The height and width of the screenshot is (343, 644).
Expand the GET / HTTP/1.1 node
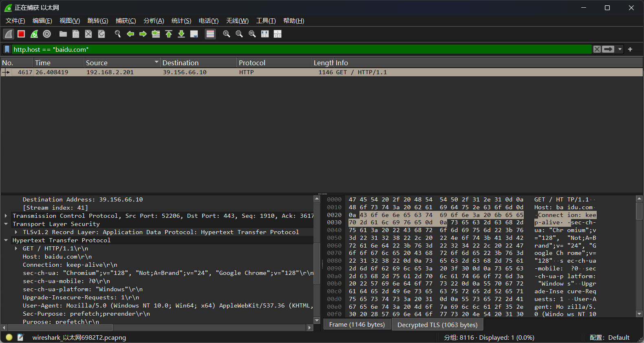click(16, 248)
